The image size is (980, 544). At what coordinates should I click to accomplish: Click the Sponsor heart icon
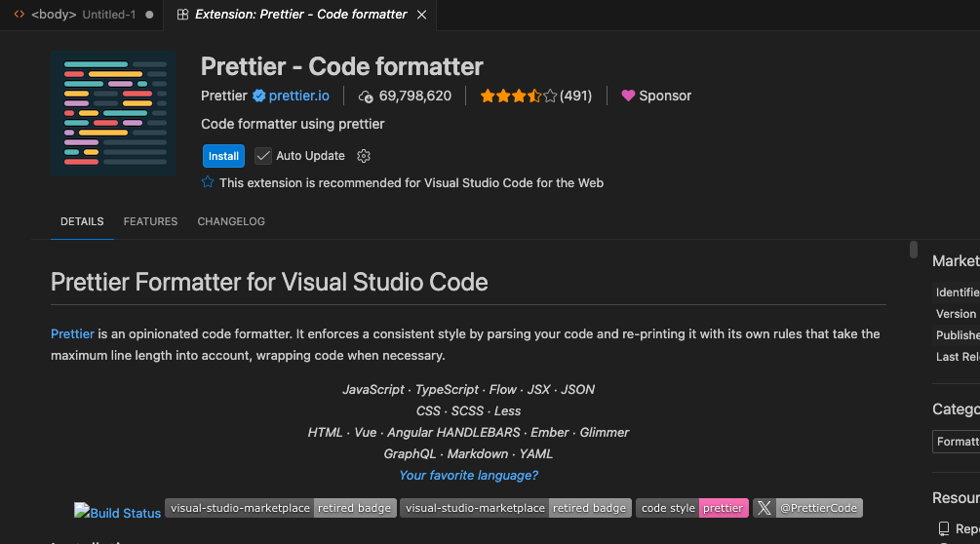628,96
